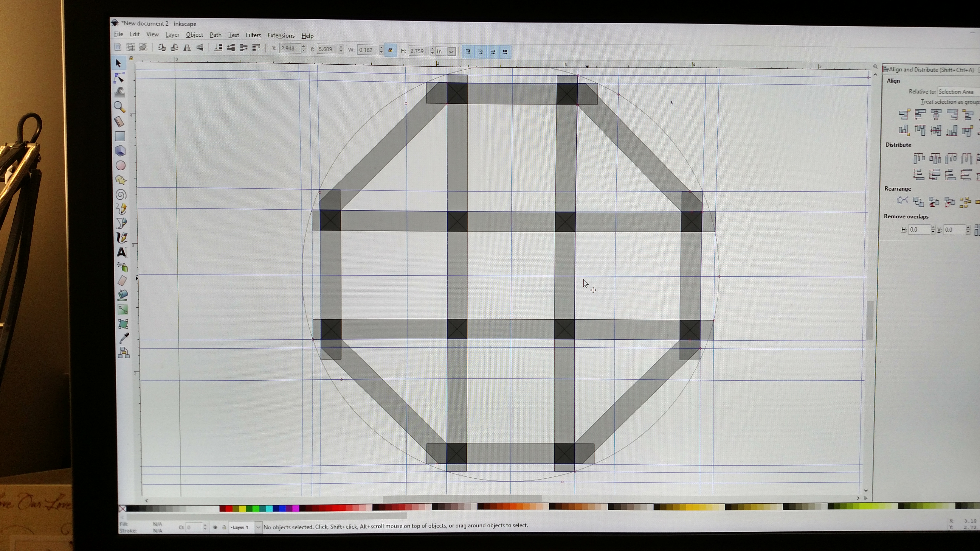Select the Connector diagram tool
Screen dimensions: 980x551
point(124,353)
